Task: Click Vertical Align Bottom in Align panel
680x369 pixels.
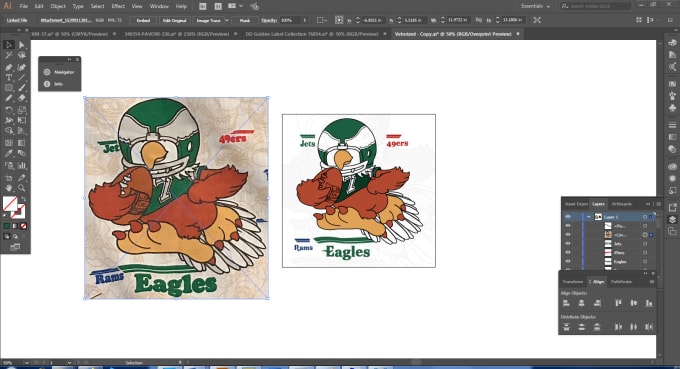Action: pos(649,303)
